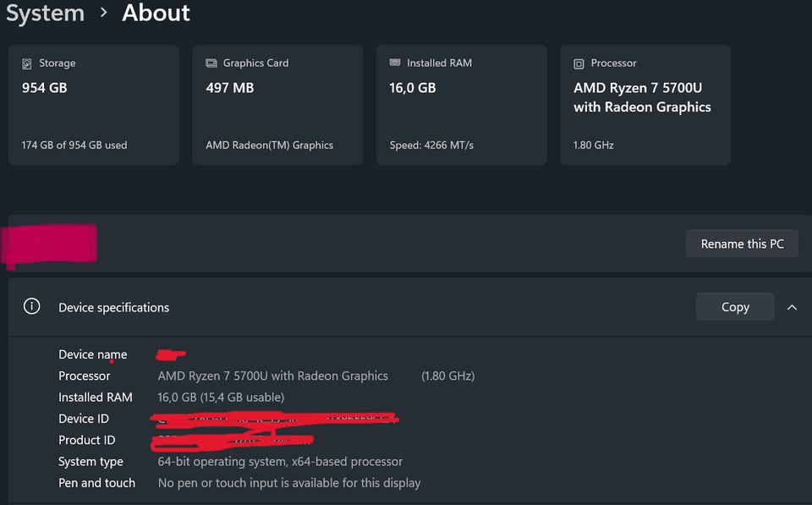Go back to System in breadcrumb
The image size is (812, 505).
pos(45,13)
